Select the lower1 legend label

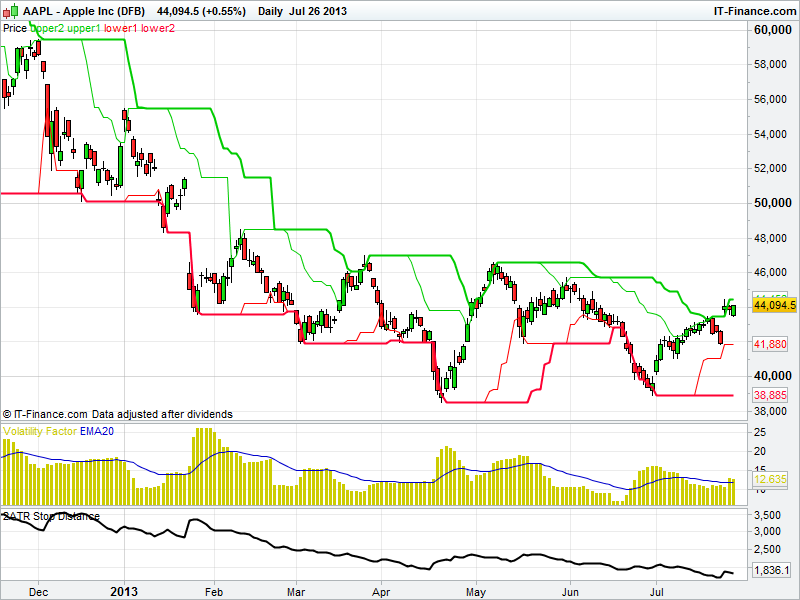point(120,28)
